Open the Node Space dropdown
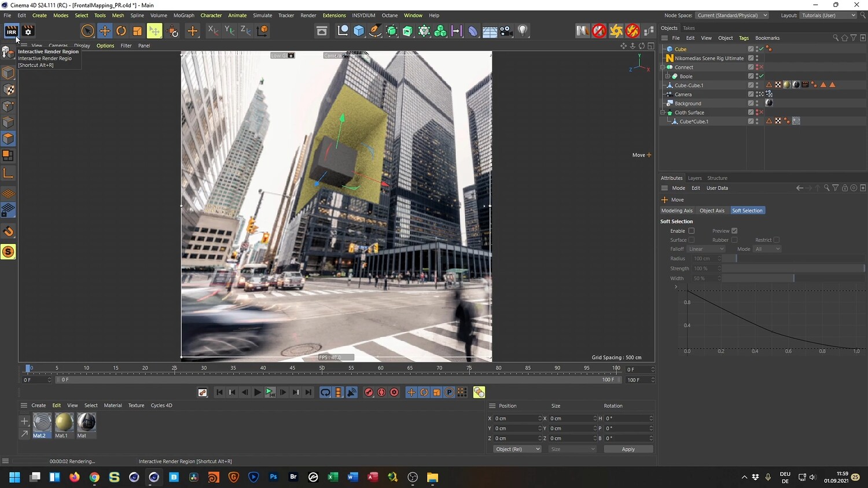The image size is (868, 488). (x=732, y=16)
